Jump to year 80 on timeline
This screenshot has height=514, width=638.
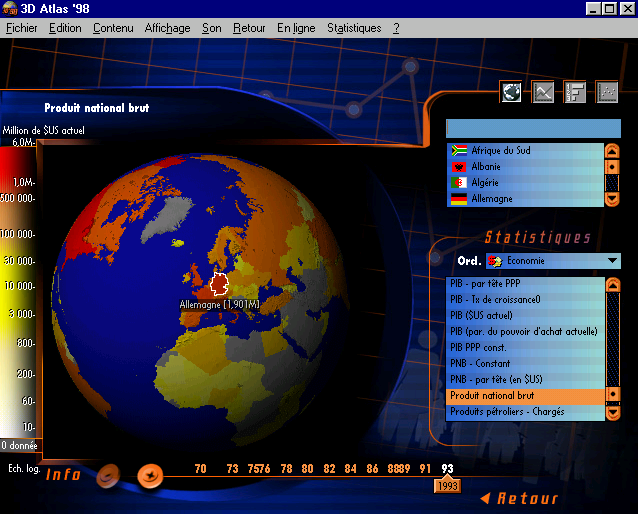click(308, 469)
